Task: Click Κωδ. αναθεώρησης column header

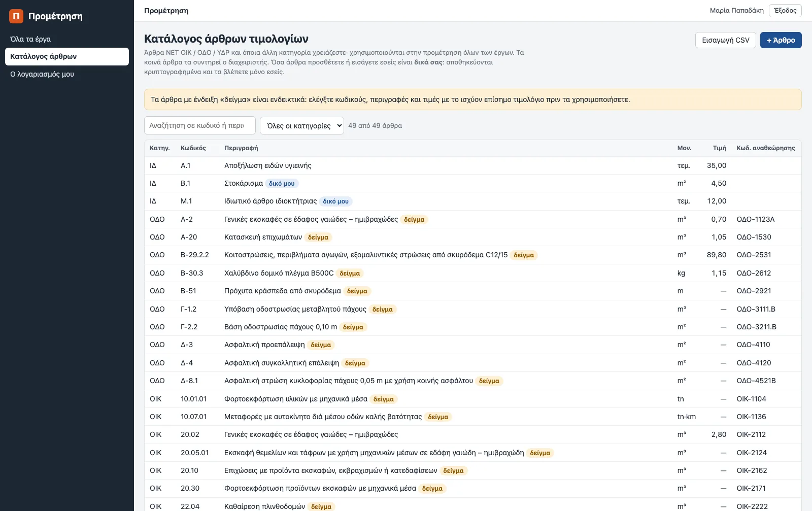Action: click(x=766, y=148)
